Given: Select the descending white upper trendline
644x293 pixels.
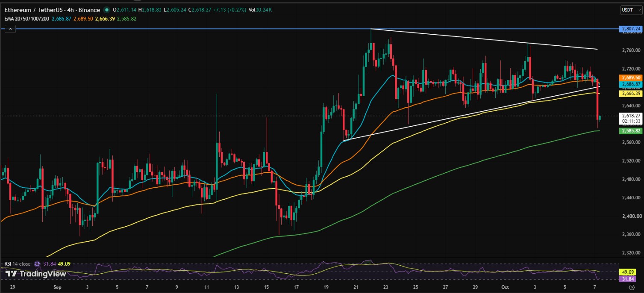Looking at the screenshot, I should click(x=484, y=39).
